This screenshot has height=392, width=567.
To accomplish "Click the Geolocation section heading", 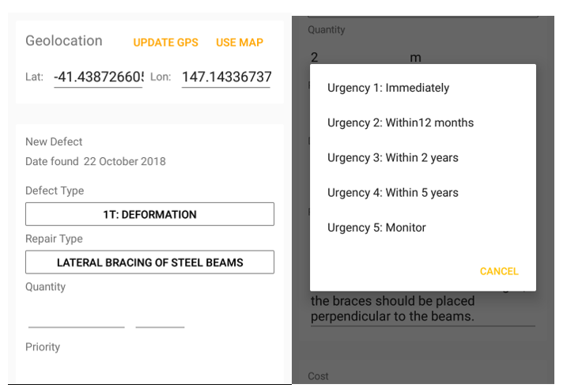I will pos(64,41).
